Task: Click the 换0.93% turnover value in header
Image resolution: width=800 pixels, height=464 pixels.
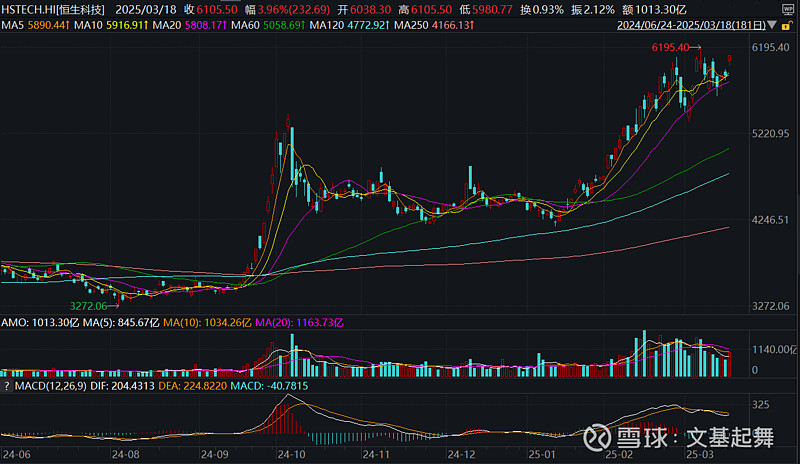Action: (542, 10)
